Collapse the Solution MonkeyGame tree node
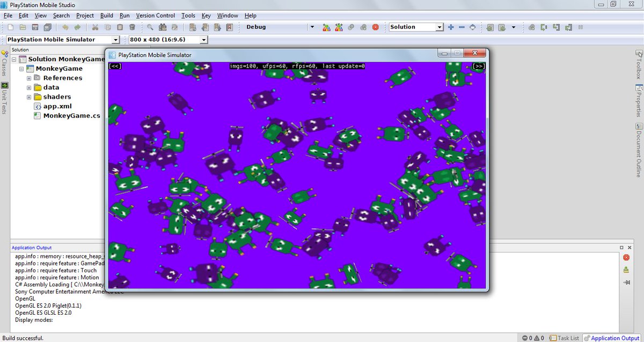 click(13, 59)
